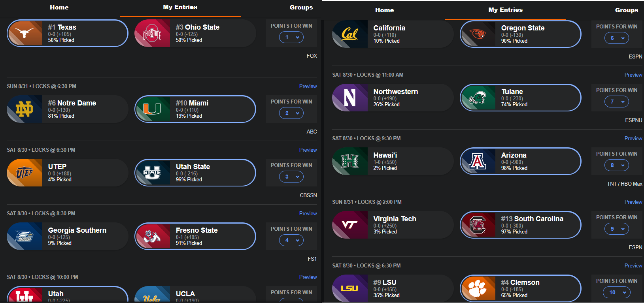Click the Texas Longhorns logo
Image resolution: width=644 pixels, height=303 pixels.
25,34
